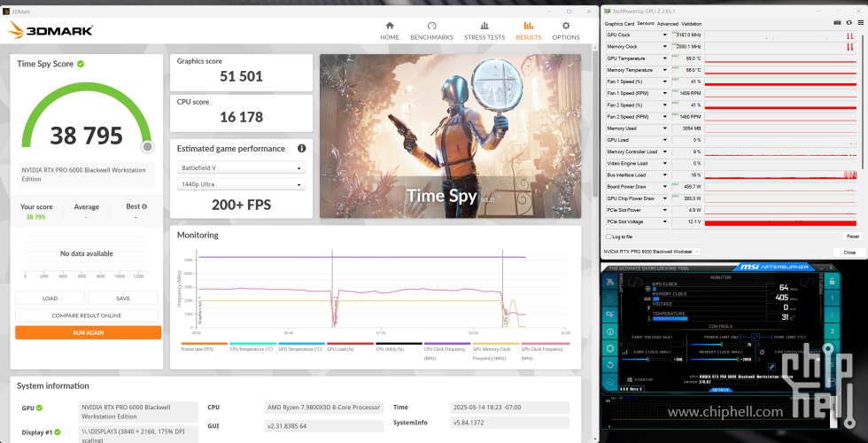868x443 pixels.
Task: Open the 3DMark Options tab
Action: [x=566, y=31]
